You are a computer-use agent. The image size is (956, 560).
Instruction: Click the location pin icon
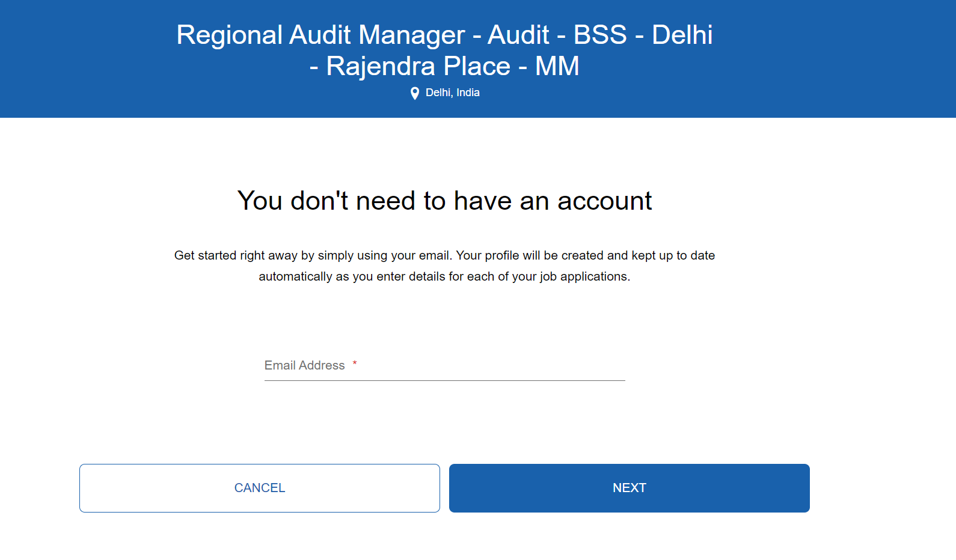[x=415, y=93]
